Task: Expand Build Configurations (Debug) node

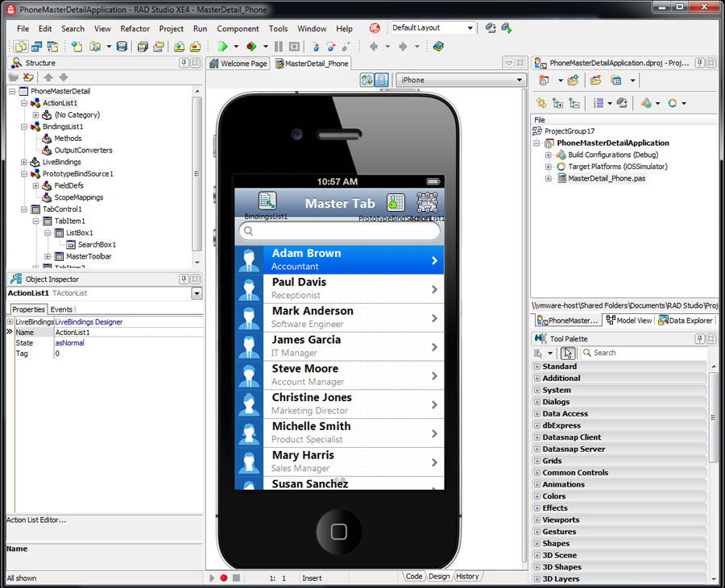Action: tap(549, 155)
